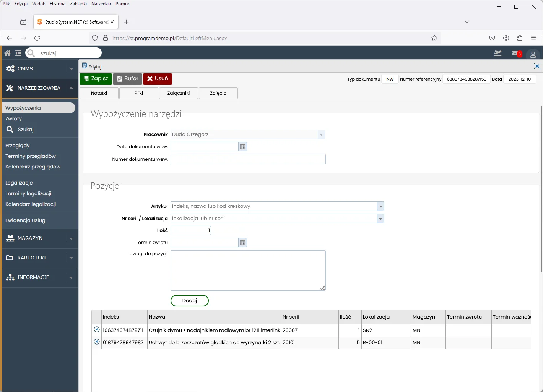543x392 pixels.
Task: Collapse the NARZĘDZIOWNIA sidebar section
Action: (71, 88)
